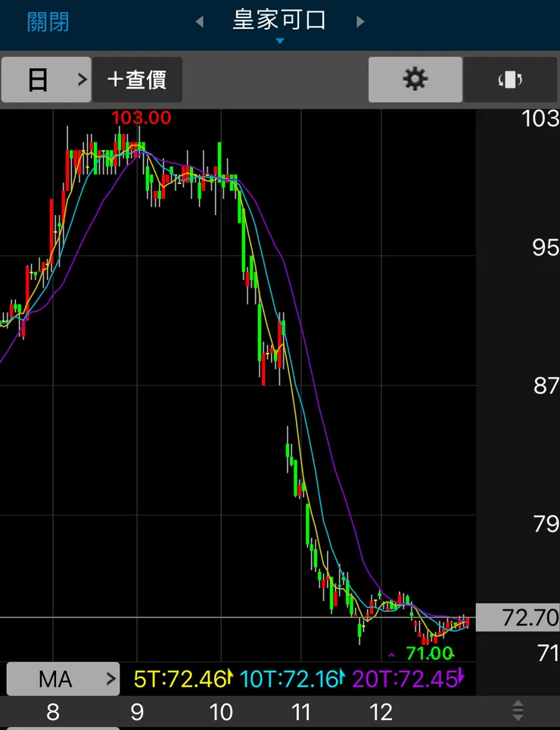Image resolution: width=560 pixels, height=730 pixels.
Task: Select the 10T:72.16 moving average value
Action: pyautogui.click(x=292, y=679)
